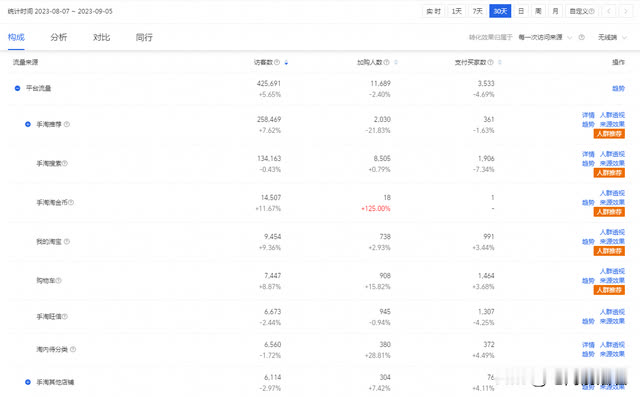The height and width of the screenshot is (397, 640).
Task: Select the 日 period button
Action: 521,11
